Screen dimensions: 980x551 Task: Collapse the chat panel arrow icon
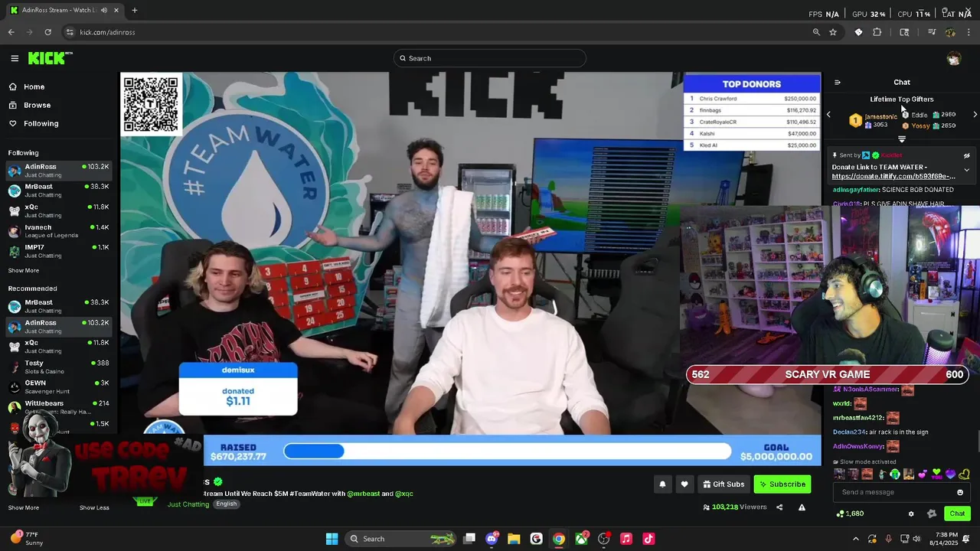click(837, 83)
